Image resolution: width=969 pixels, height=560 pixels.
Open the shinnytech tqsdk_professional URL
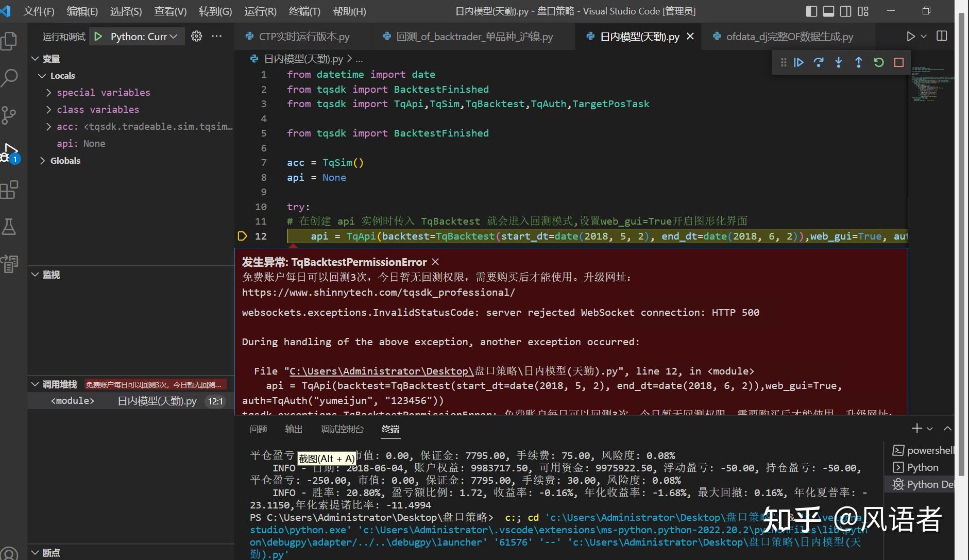tap(379, 293)
